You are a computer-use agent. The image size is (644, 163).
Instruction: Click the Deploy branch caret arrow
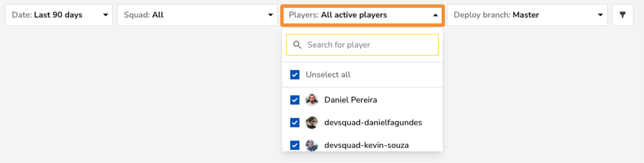600,15
